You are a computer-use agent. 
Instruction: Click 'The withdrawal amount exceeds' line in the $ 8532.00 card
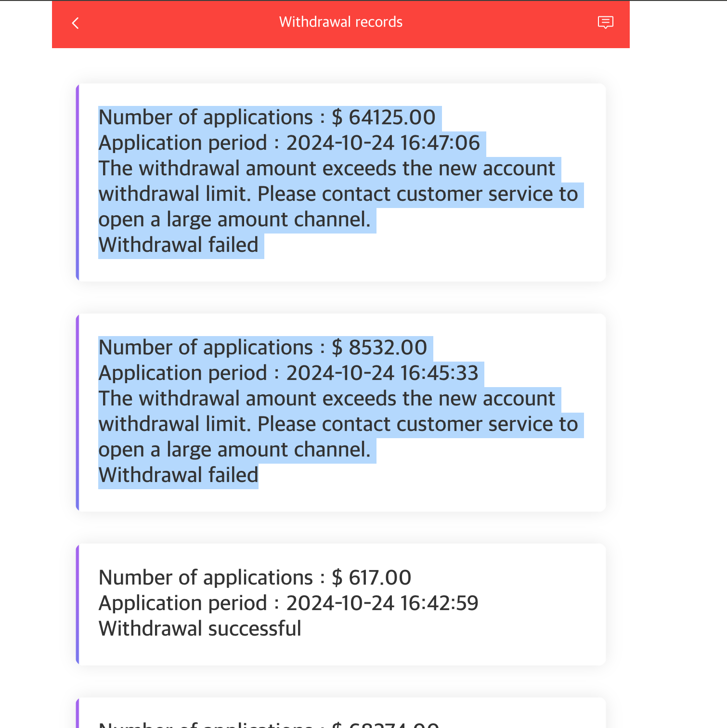(327, 399)
